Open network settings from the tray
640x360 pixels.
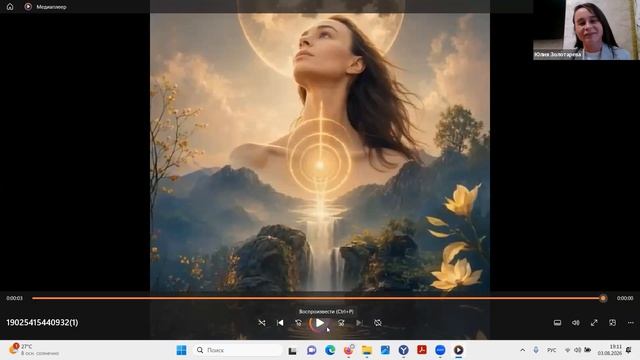pyautogui.click(x=567, y=350)
